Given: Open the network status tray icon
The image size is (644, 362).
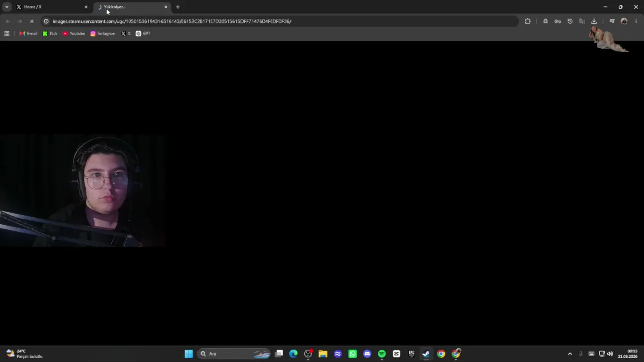Looking at the screenshot, I should click(x=602, y=354).
